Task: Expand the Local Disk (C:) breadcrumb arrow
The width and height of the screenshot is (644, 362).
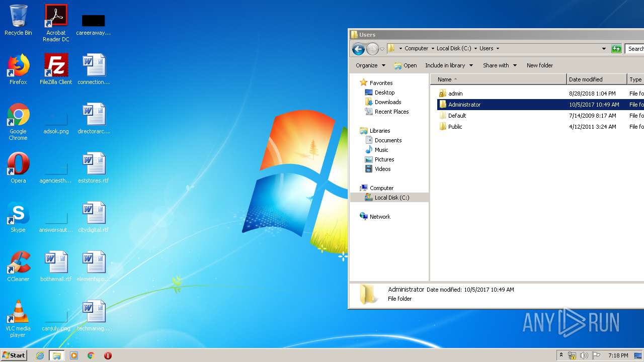Action: click(475, 49)
